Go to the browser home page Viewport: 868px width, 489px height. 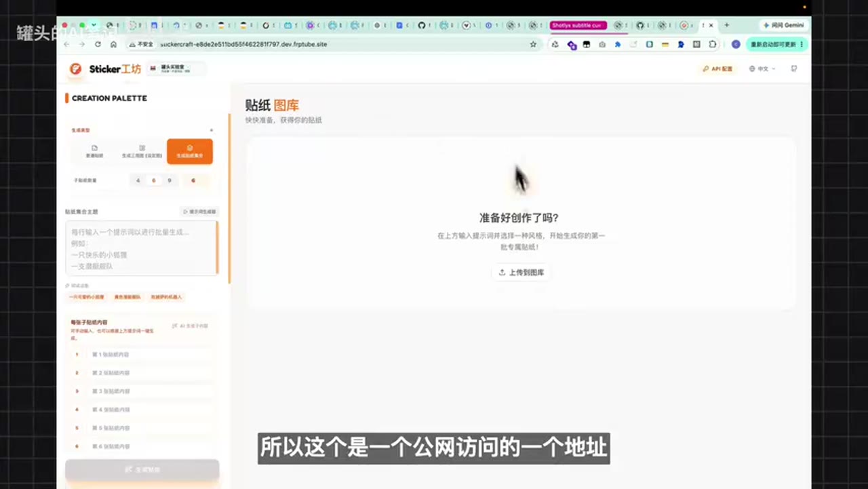(113, 44)
